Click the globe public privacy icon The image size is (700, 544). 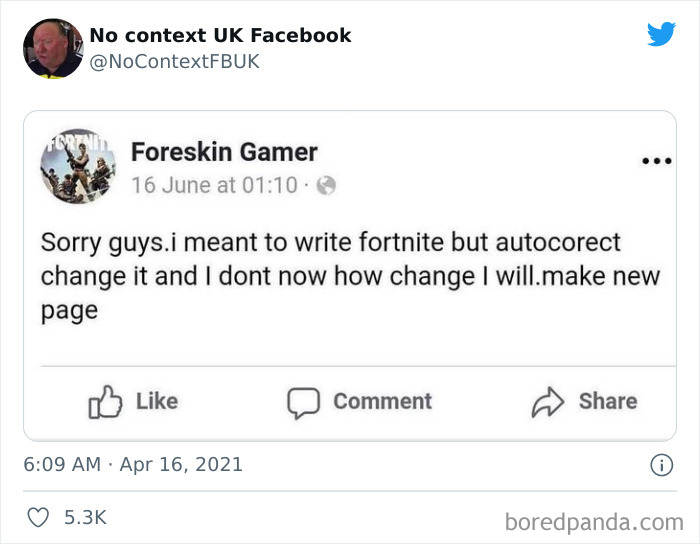pos(325,185)
